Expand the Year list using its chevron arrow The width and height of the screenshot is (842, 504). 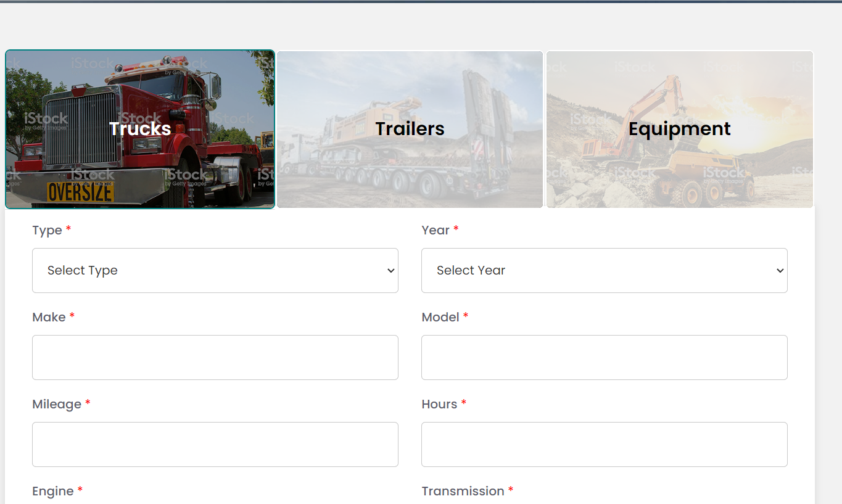pyautogui.click(x=779, y=270)
